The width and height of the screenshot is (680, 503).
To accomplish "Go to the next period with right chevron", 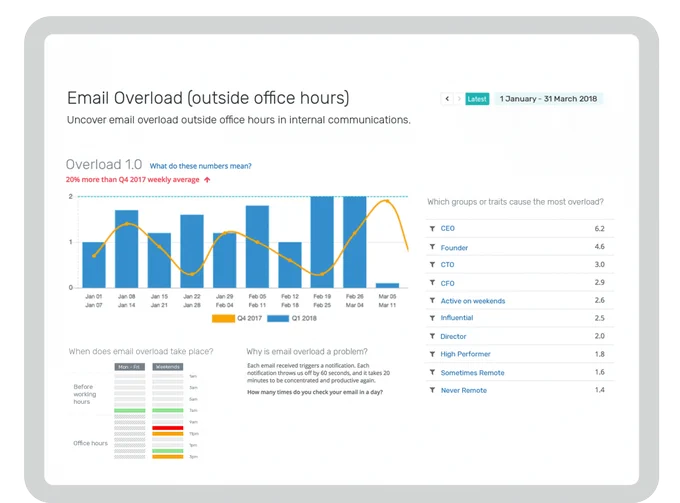I will pyautogui.click(x=459, y=99).
